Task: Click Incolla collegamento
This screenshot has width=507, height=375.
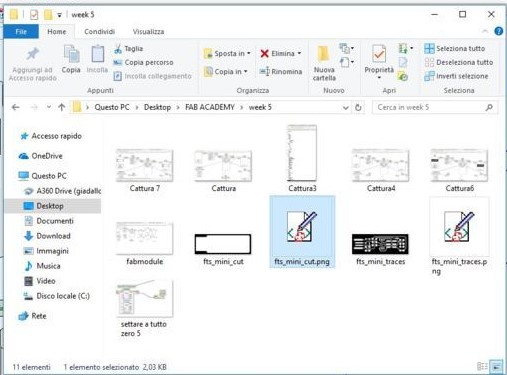Action: click(153, 76)
